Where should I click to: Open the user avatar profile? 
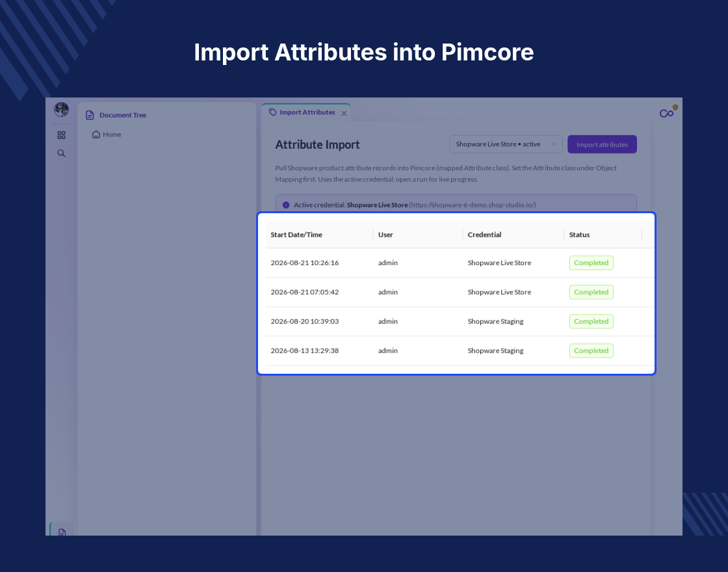61,110
